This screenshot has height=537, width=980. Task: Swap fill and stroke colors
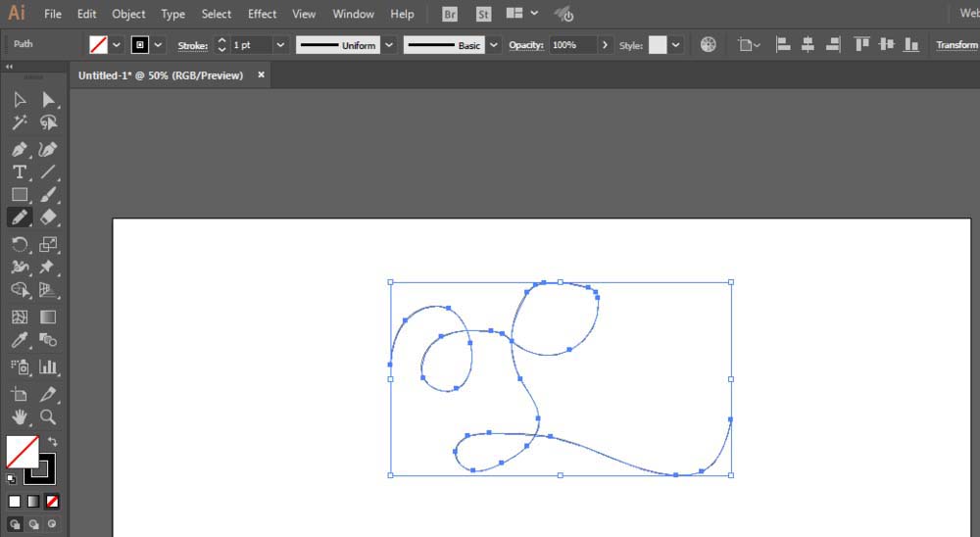(53, 441)
